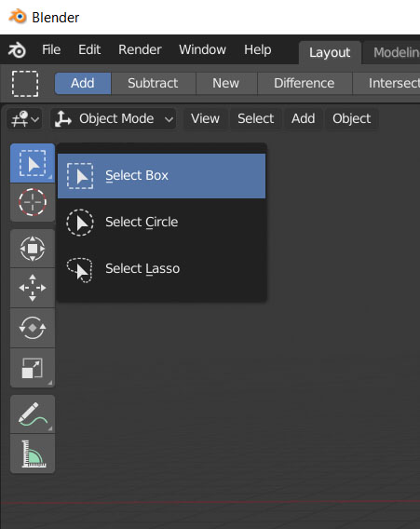
Task: Choose Select Lasso from the flyout
Action: 162,269
